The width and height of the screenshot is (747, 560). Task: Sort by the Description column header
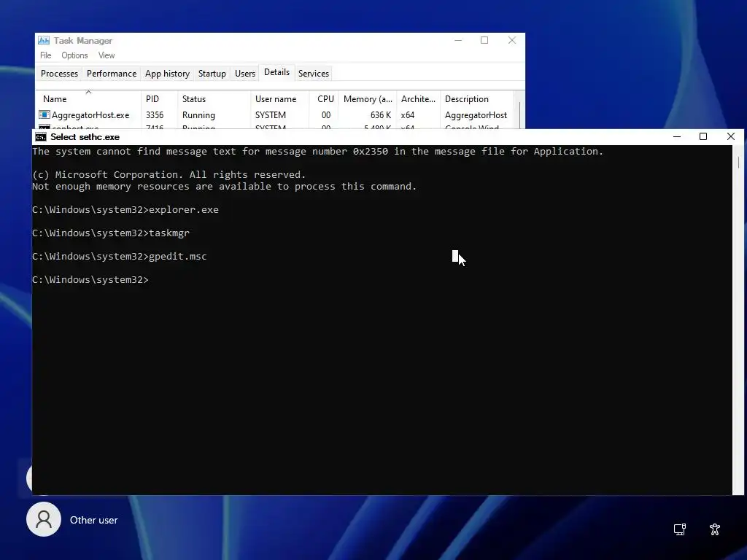476,98
